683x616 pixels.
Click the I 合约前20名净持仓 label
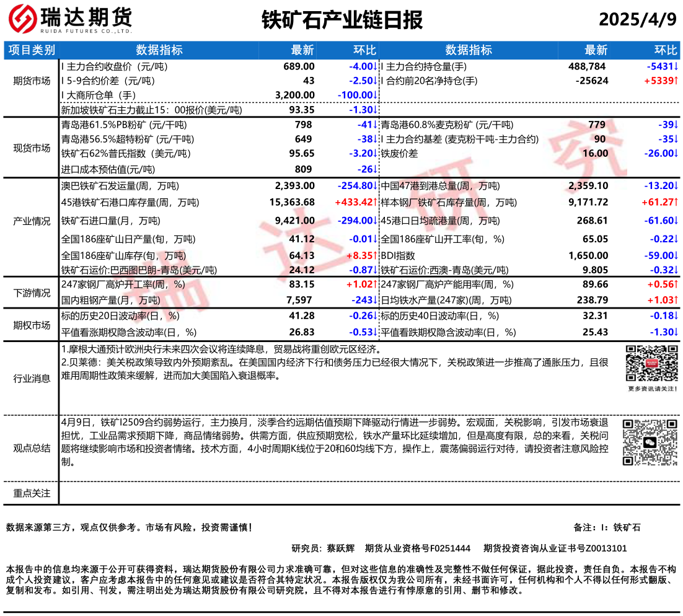[430, 81]
